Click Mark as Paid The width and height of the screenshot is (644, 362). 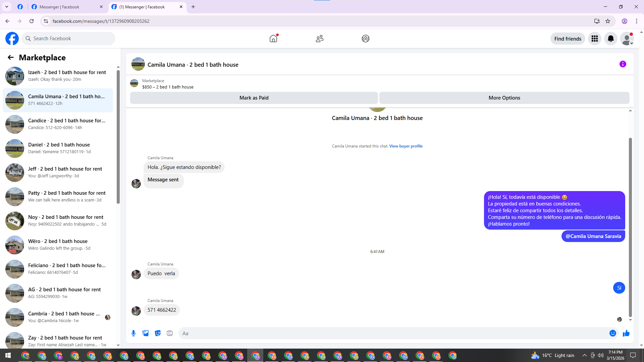[254, 98]
